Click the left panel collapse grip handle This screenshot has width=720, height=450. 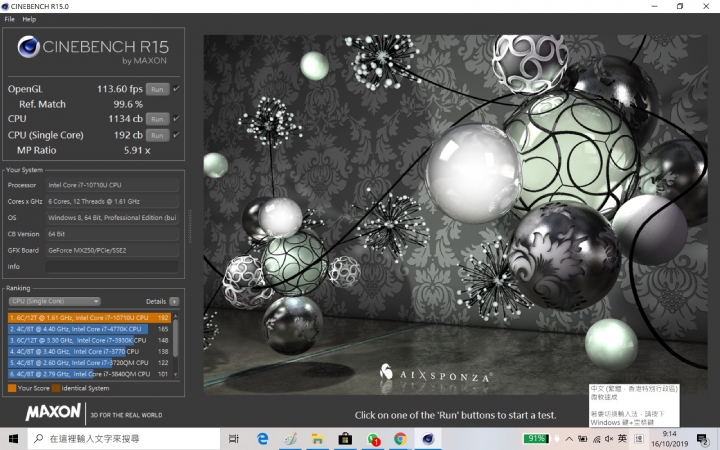point(190,226)
